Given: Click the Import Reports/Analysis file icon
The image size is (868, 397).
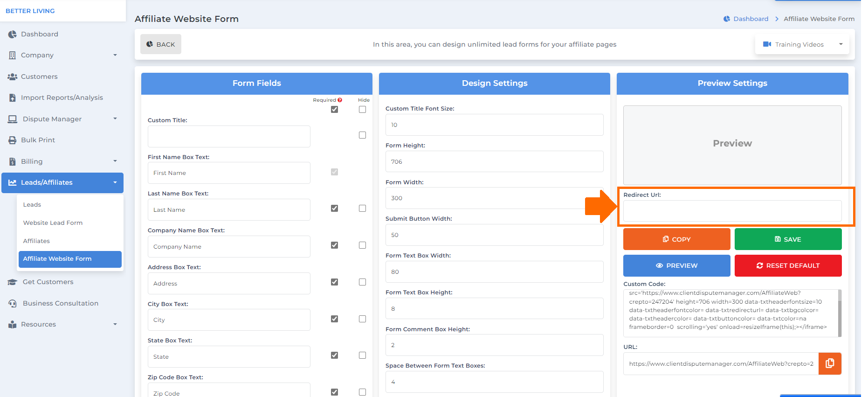Looking at the screenshot, I should 13,98.
